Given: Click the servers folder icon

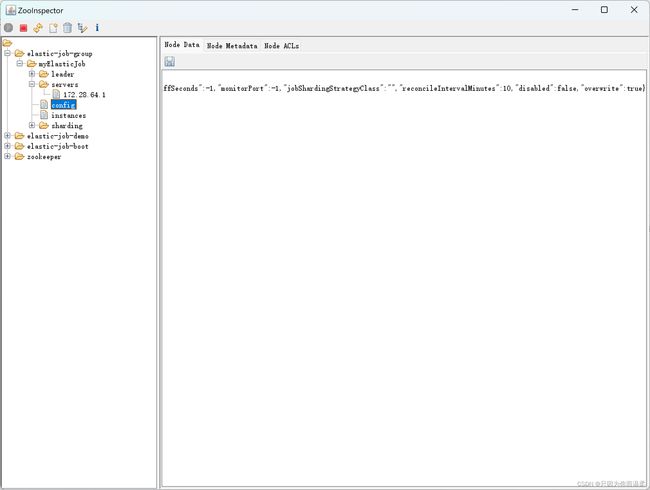Looking at the screenshot, I should tap(44, 85).
